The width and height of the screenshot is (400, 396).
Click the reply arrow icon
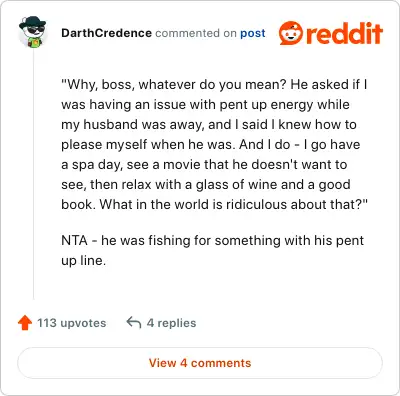[x=134, y=322]
